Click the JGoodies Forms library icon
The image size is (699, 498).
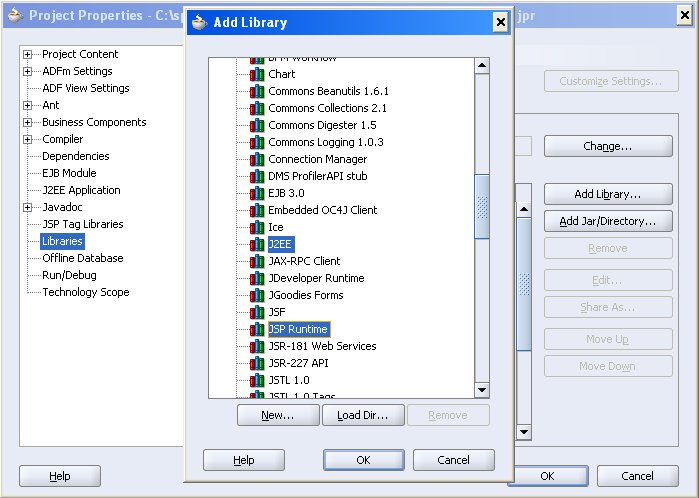[257, 295]
